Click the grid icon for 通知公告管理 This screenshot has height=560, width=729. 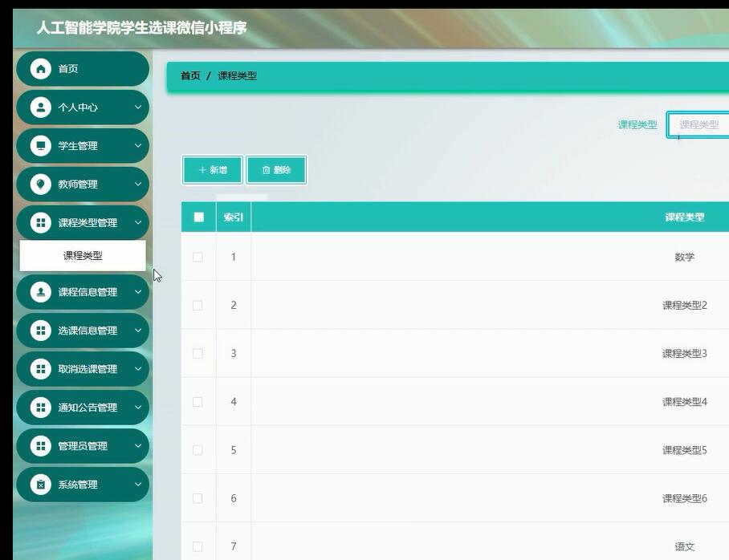coord(39,407)
